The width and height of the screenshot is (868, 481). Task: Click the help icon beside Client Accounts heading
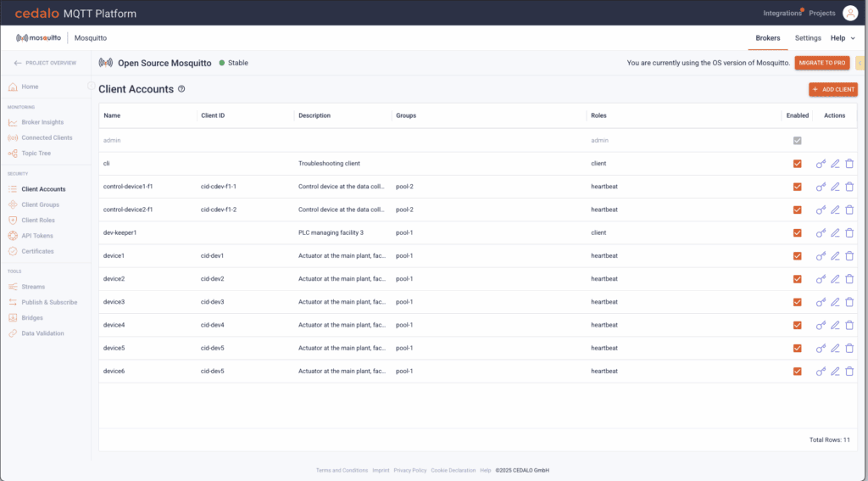[181, 89]
